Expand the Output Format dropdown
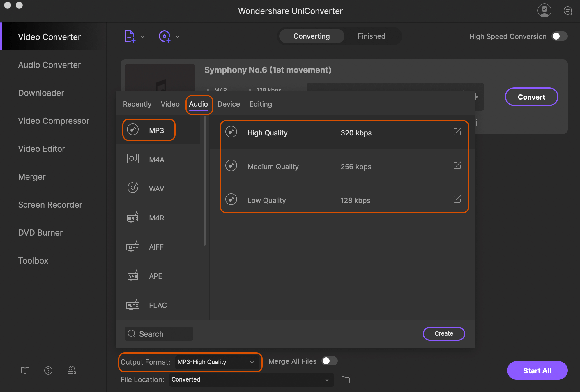This screenshot has height=392, width=580. click(x=252, y=362)
